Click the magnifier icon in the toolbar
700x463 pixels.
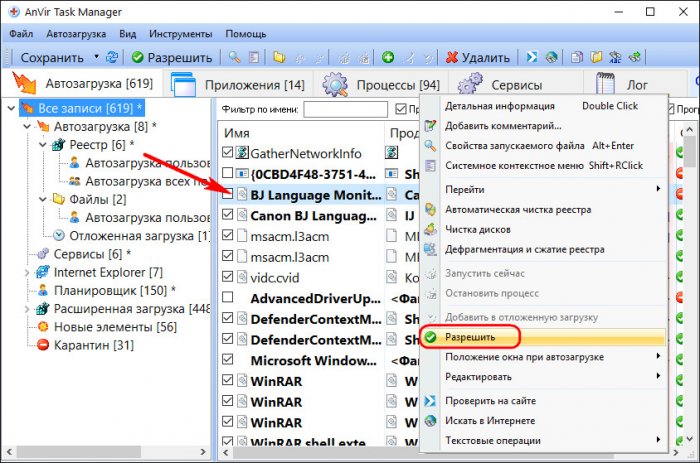[x=234, y=57]
